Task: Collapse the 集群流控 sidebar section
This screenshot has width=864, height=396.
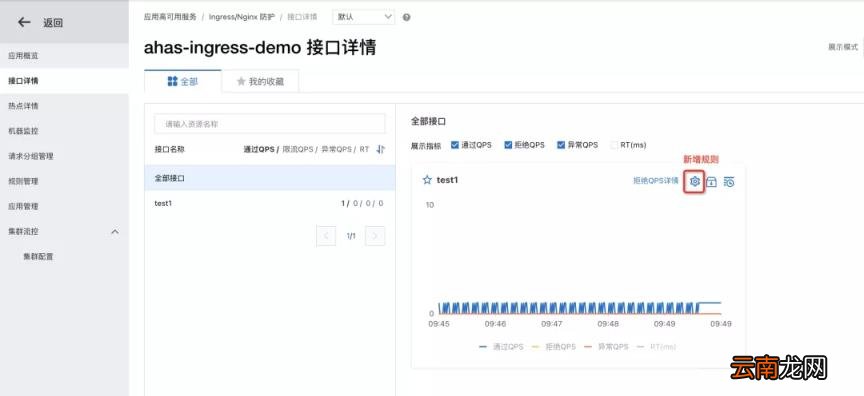Action: (x=115, y=231)
